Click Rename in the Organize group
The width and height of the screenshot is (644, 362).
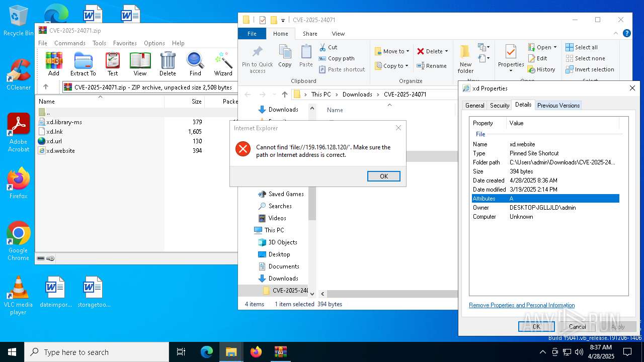[x=432, y=66]
